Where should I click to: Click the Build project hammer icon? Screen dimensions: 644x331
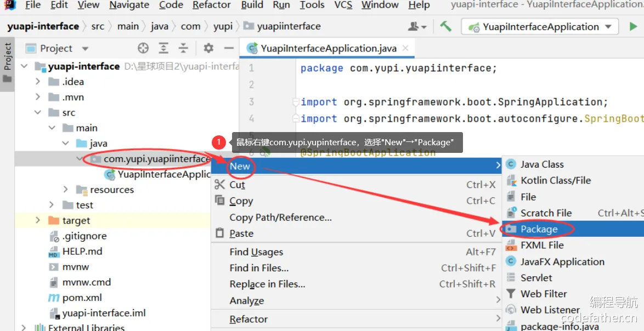(x=445, y=27)
